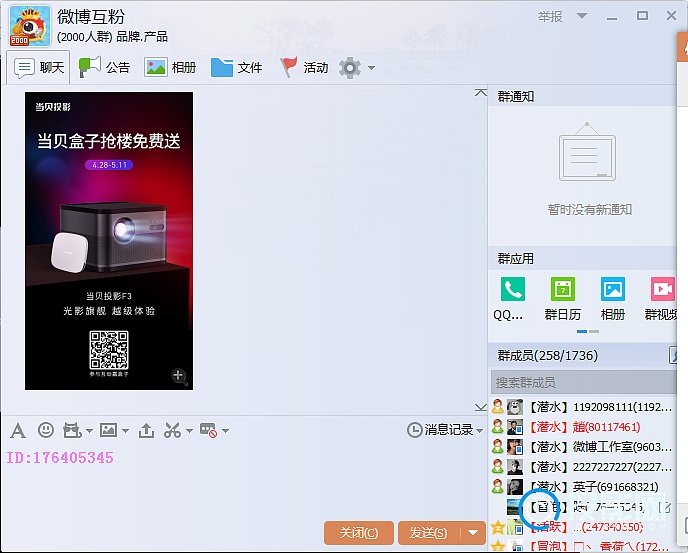Click the group settings gear icon

[349, 67]
